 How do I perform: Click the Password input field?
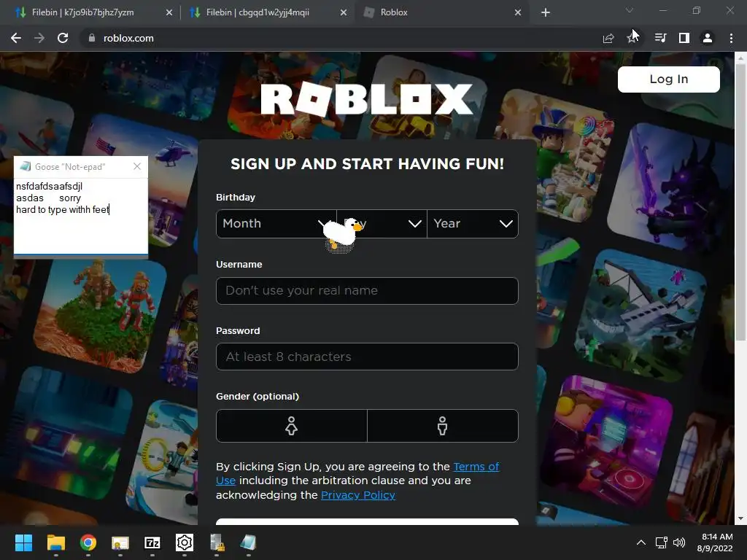367,357
